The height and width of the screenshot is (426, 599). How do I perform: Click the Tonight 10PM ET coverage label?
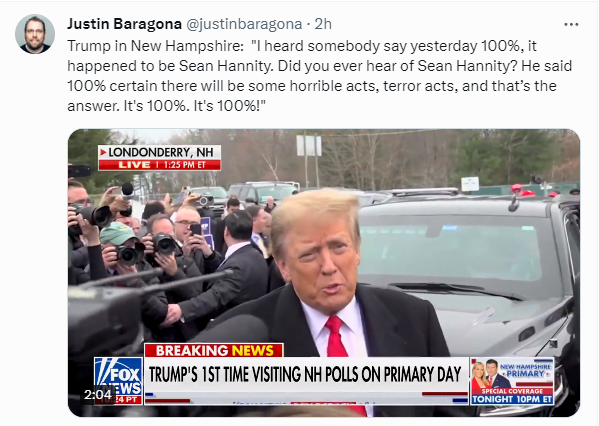tap(512, 399)
